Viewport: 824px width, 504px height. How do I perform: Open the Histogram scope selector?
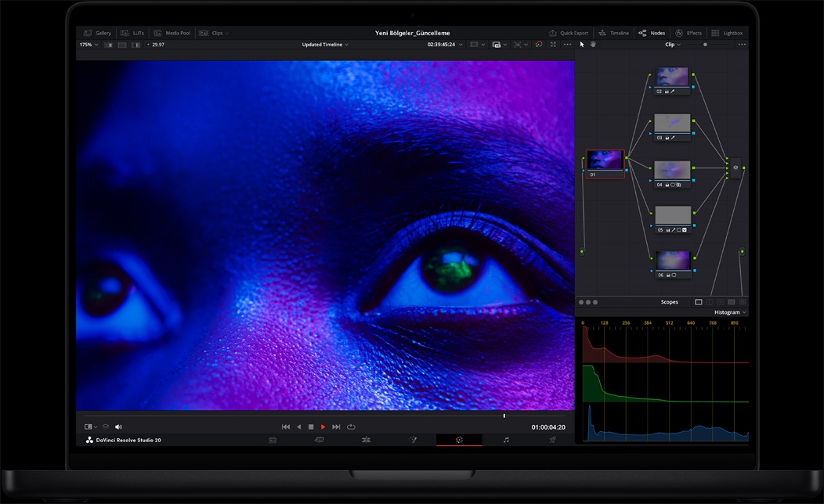pyautogui.click(x=728, y=311)
